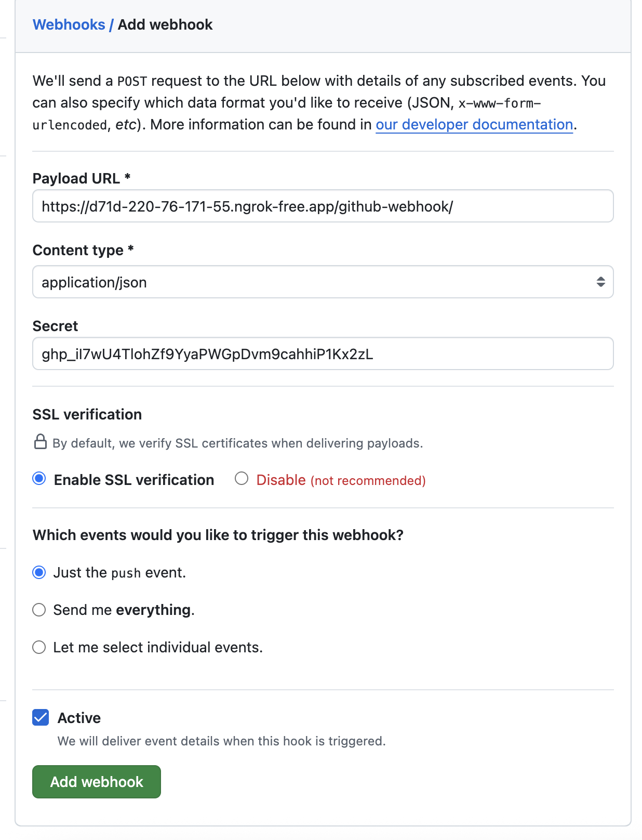
Task: Open the Content type application/json dropdown
Action: click(323, 282)
